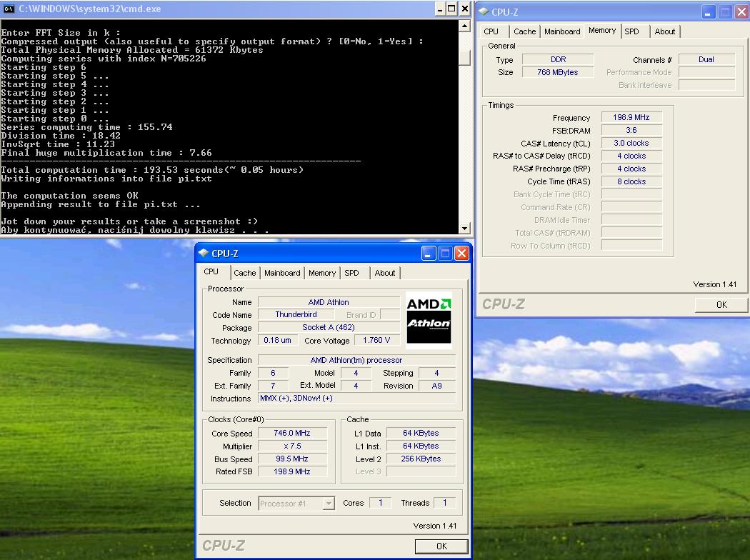Click the Instructions value 'MMX (+), 3DNow! (+)'

pyautogui.click(x=356, y=398)
